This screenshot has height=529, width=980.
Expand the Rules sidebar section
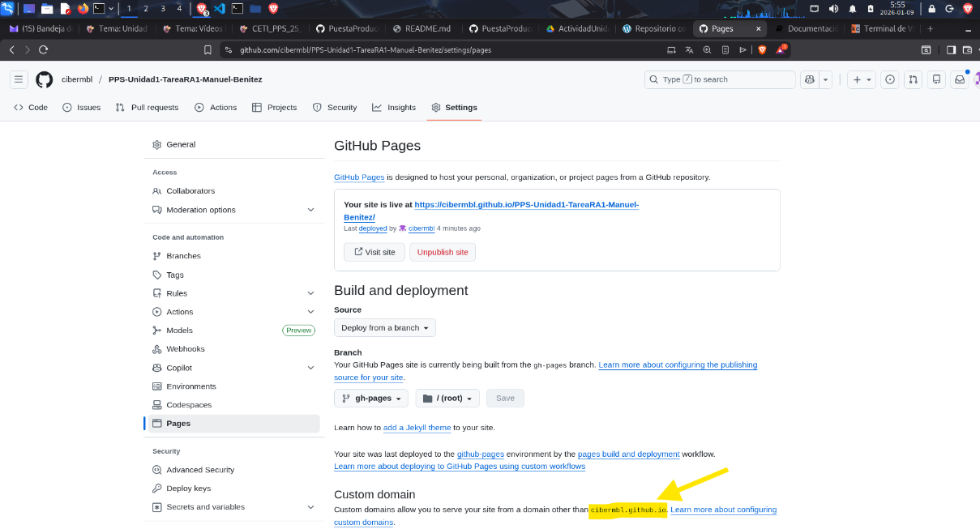233,293
